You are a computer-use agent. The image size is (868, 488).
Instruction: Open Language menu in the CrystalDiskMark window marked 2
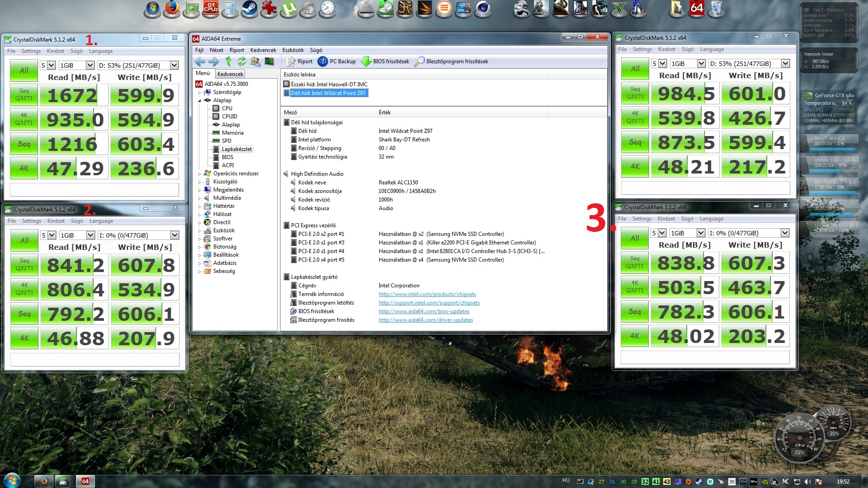coord(101,221)
